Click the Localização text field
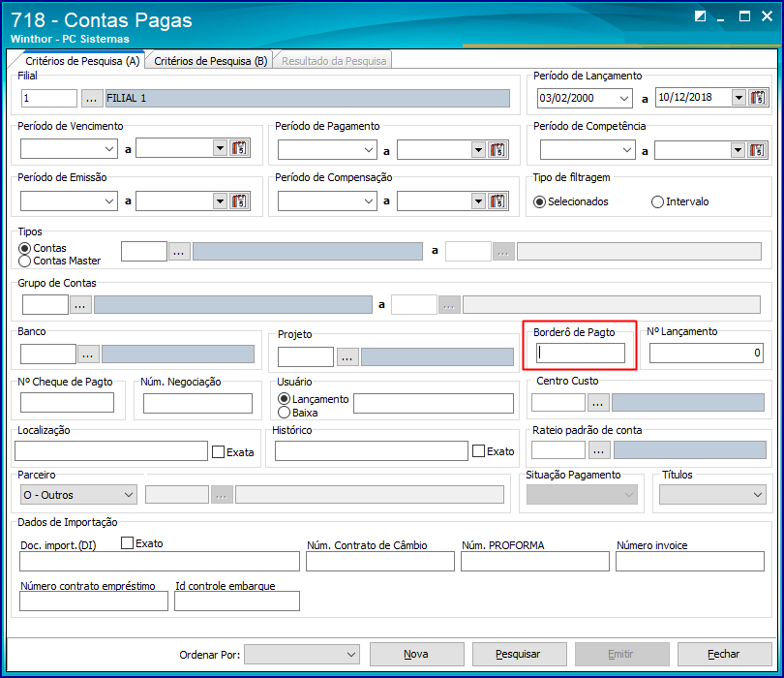Image resolution: width=784 pixels, height=678 pixels. tap(111, 450)
